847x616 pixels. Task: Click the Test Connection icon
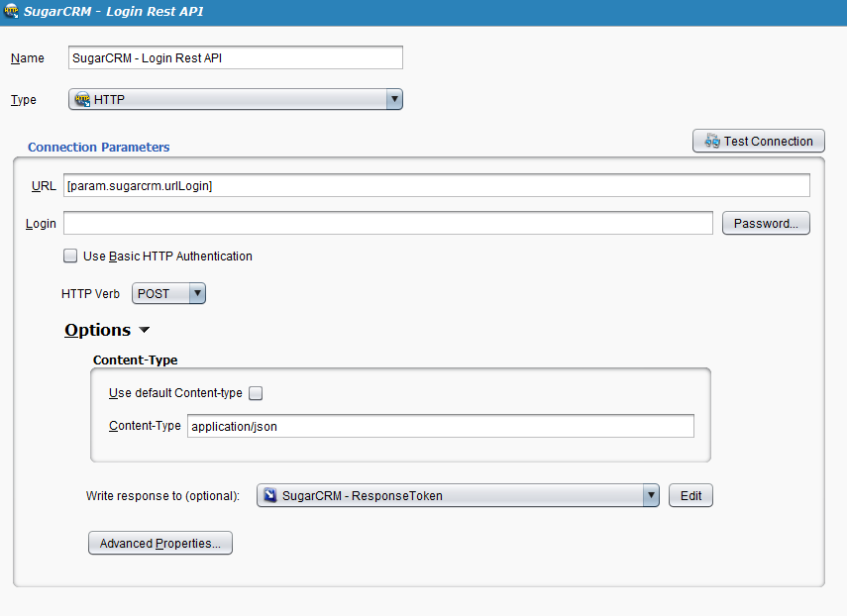pyautogui.click(x=710, y=141)
